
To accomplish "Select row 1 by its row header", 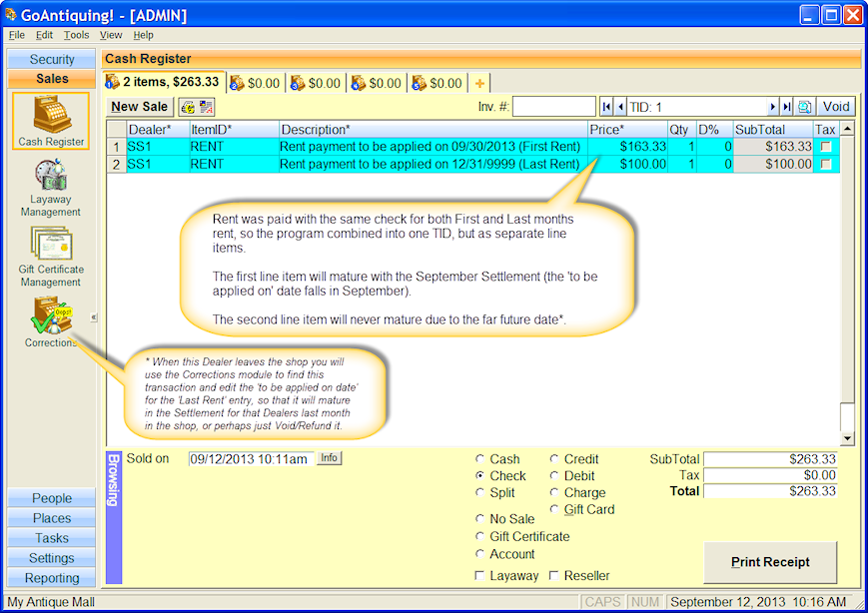I will click(x=116, y=147).
